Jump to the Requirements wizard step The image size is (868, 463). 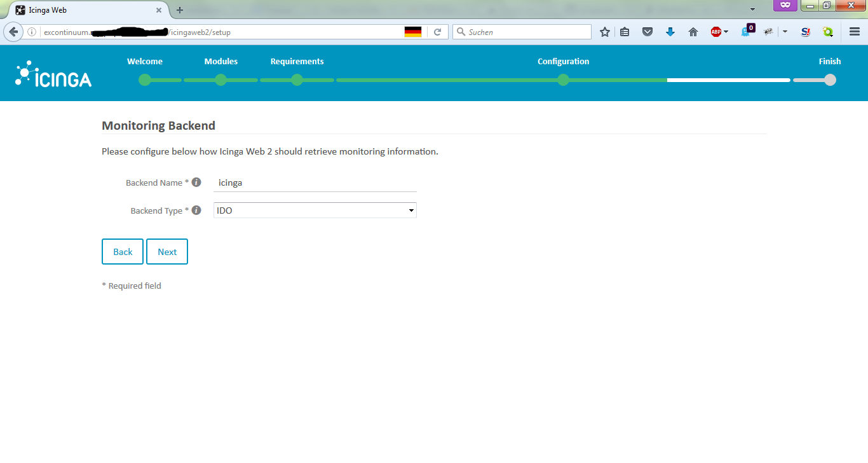297,62
